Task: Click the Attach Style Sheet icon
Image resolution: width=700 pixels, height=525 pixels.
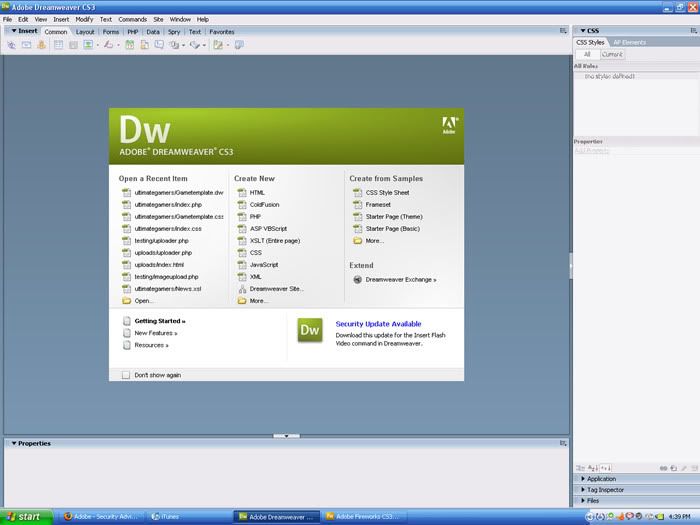Action: tap(663, 468)
